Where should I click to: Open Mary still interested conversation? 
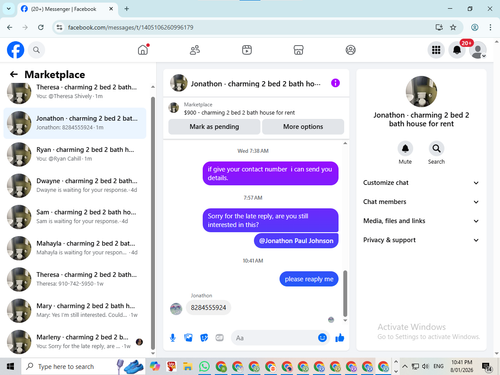click(75, 311)
